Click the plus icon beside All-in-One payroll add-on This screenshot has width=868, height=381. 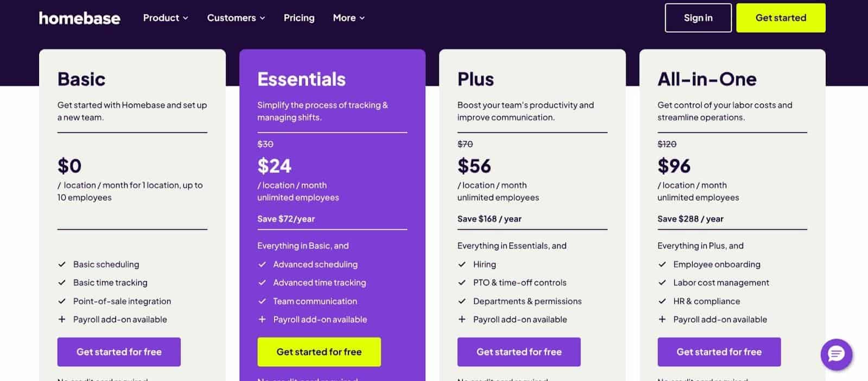[x=662, y=320]
